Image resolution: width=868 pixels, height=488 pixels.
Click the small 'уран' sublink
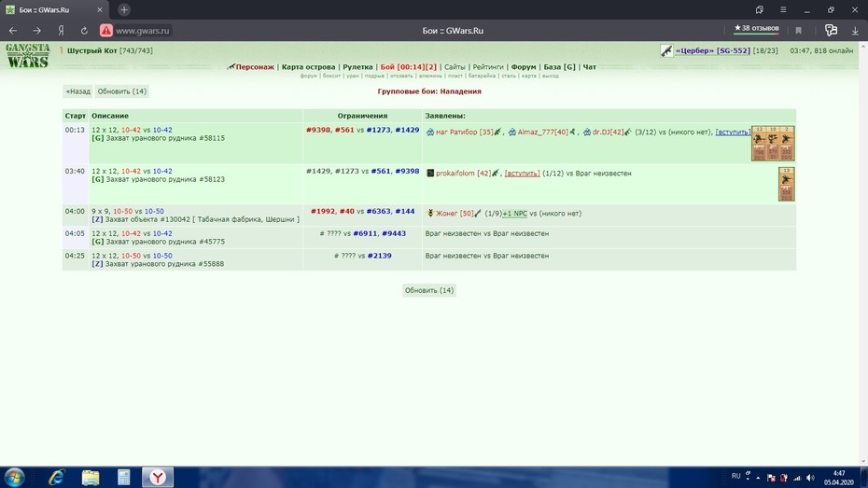point(353,76)
